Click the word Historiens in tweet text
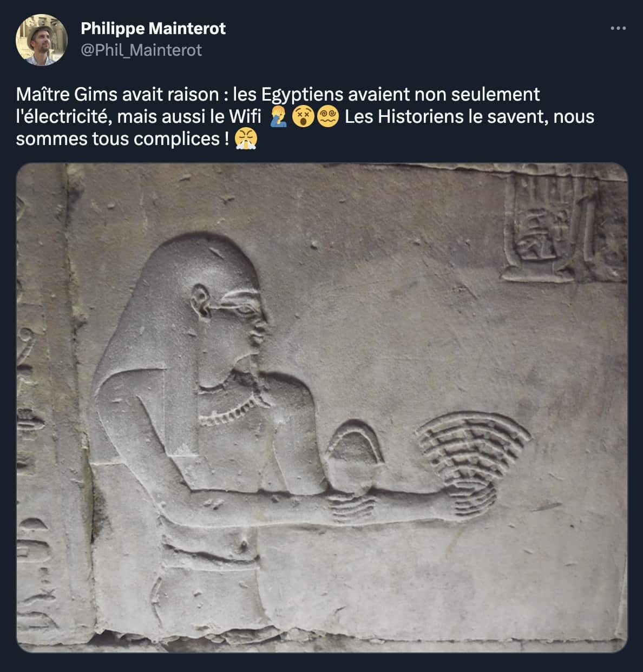The width and height of the screenshot is (643, 672). point(420,116)
